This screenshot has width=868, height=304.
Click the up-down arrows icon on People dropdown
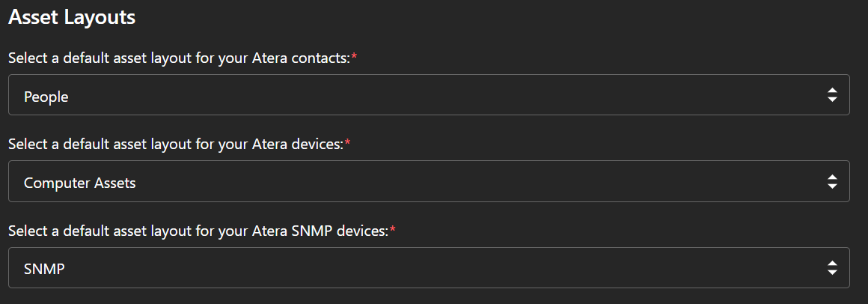831,95
